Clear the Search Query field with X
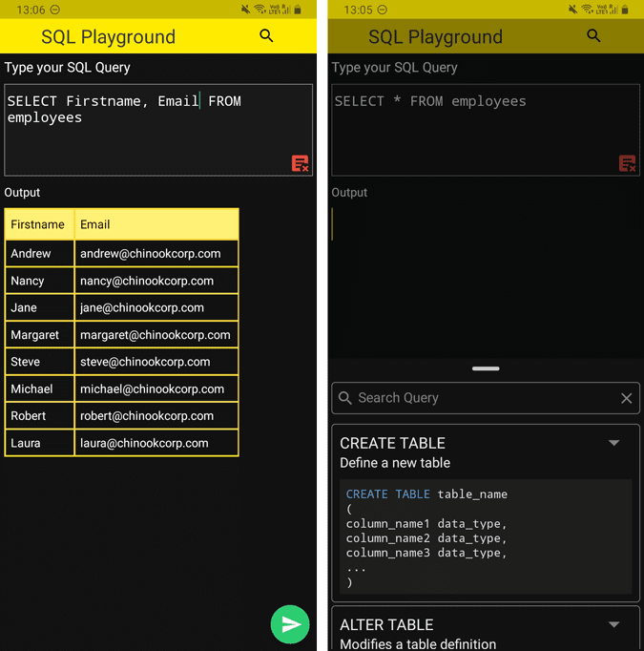Image resolution: width=644 pixels, height=651 pixels. point(627,398)
